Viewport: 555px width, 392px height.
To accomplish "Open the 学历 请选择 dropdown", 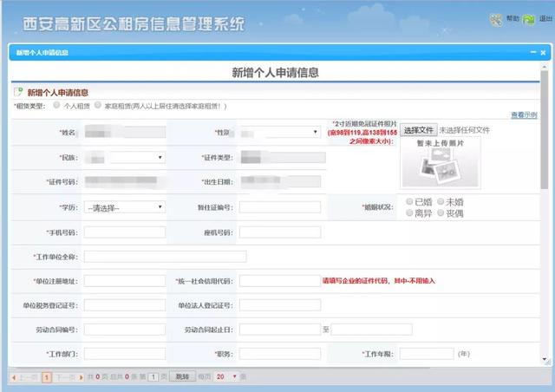I will pos(125,207).
